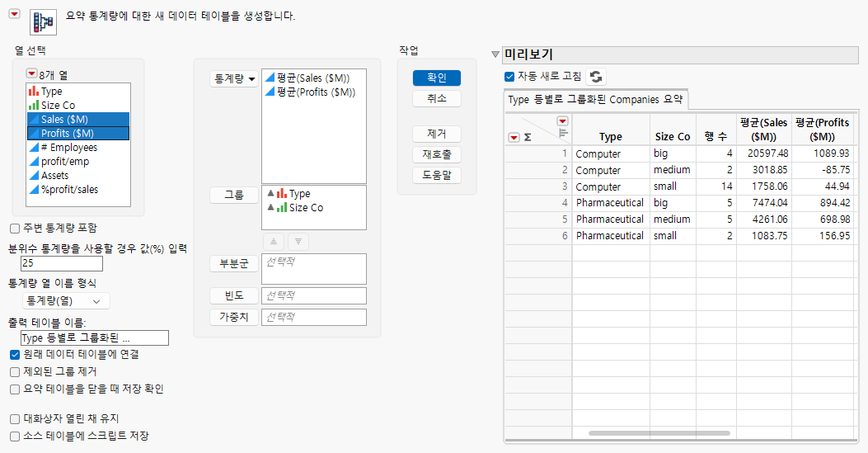Click the 평균(Sales ($M)) preview column header
Image resolution: width=868 pixels, height=453 pixels.
764,130
